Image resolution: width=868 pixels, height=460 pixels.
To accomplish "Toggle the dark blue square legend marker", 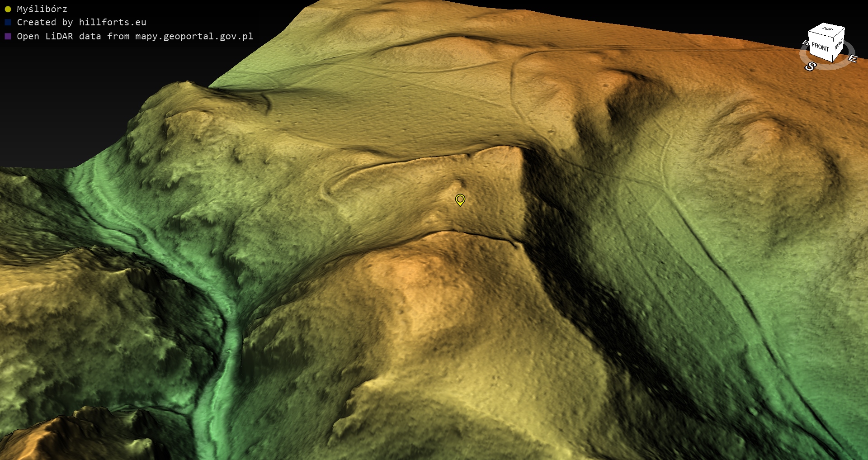I will click(8, 22).
